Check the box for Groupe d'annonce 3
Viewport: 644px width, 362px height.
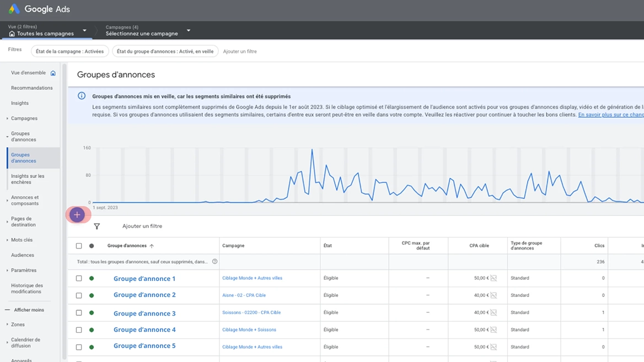pyautogui.click(x=79, y=313)
